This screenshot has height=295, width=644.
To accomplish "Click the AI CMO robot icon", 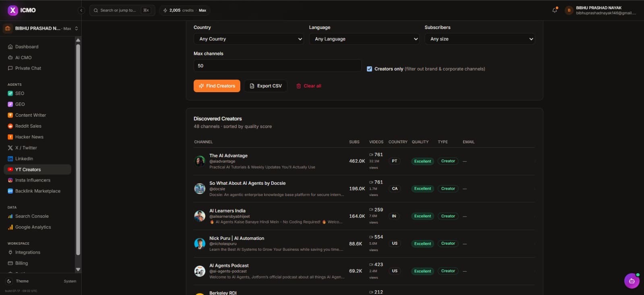I will [10, 58].
